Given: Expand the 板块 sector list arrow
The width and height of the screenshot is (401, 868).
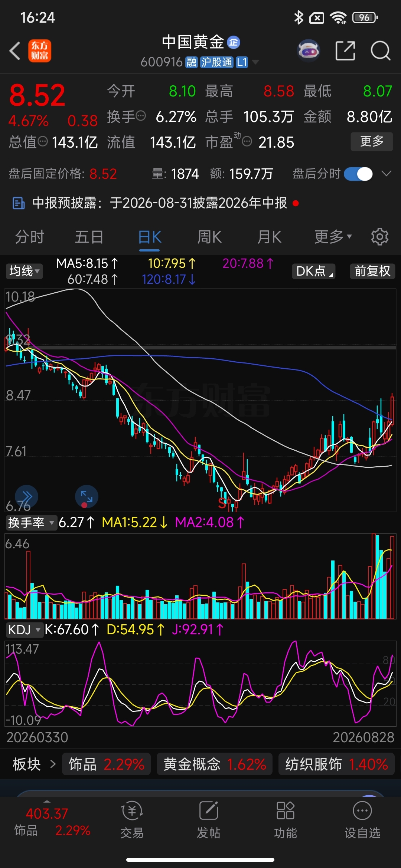Looking at the screenshot, I should pos(52,764).
